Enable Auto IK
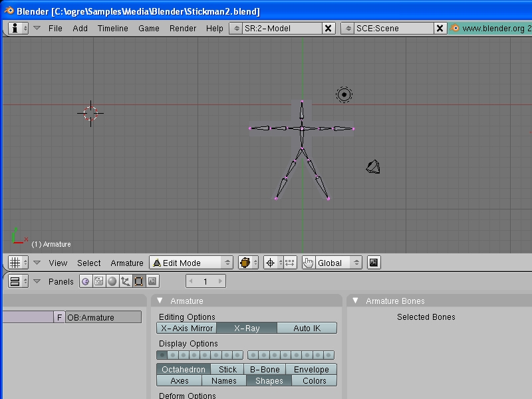Image resolution: width=532 pixels, height=399 pixels. coord(307,328)
